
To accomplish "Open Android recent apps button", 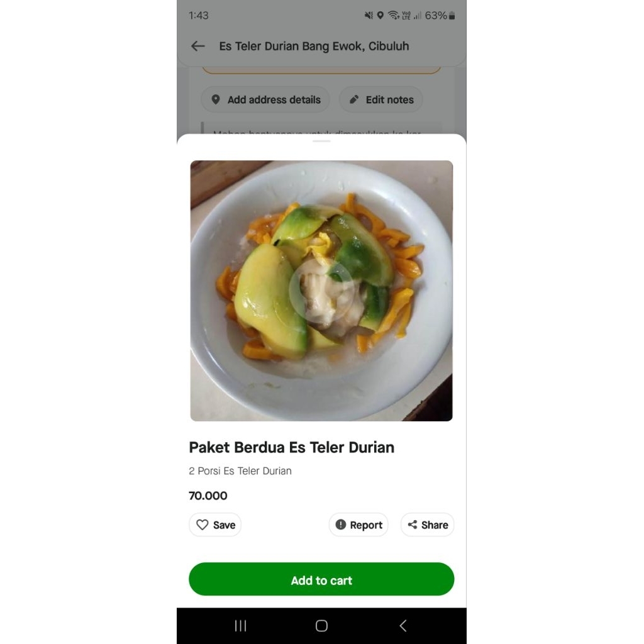I will pyautogui.click(x=240, y=626).
